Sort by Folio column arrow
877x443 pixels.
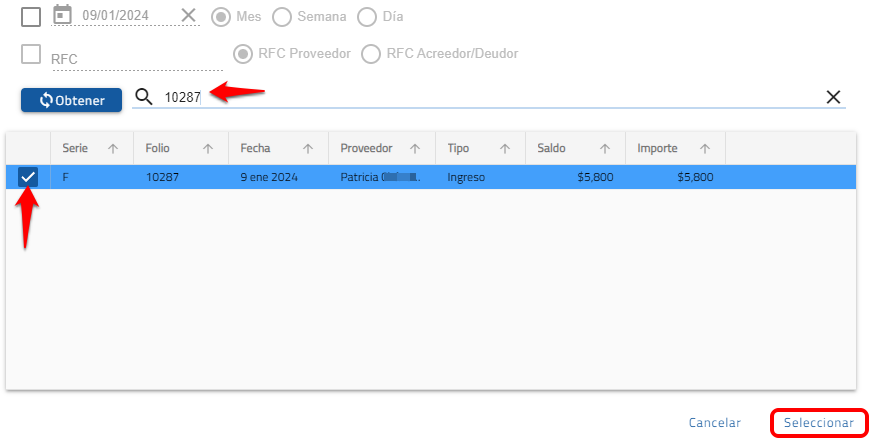point(208,148)
